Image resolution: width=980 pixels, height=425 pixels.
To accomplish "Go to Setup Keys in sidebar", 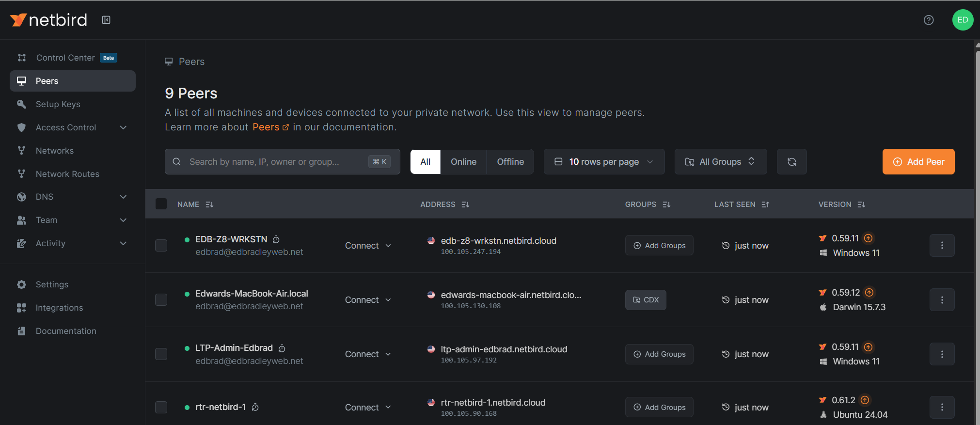I will click(x=58, y=104).
